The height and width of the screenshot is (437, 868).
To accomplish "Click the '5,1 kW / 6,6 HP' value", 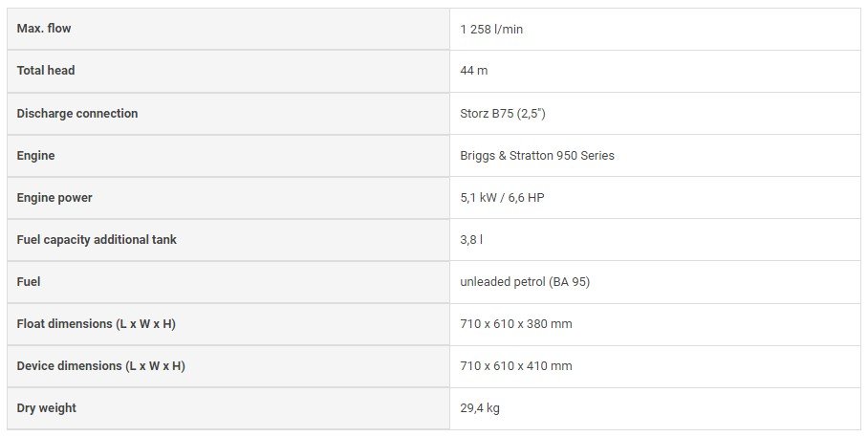I will coord(502,198).
